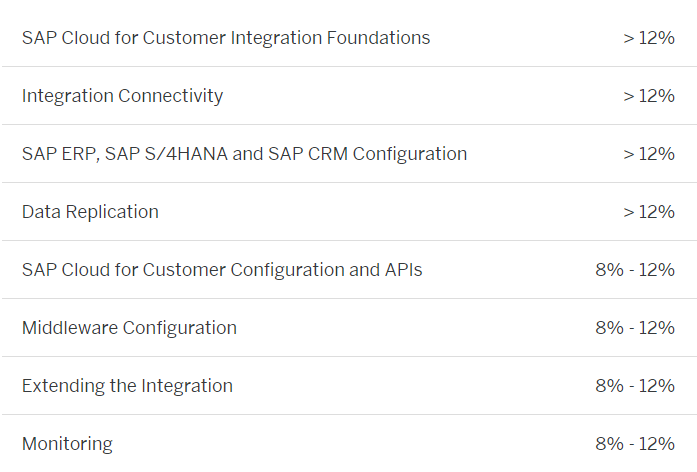Select the Data Replication topic
This screenshot has height=472, width=697.
coord(90,212)
